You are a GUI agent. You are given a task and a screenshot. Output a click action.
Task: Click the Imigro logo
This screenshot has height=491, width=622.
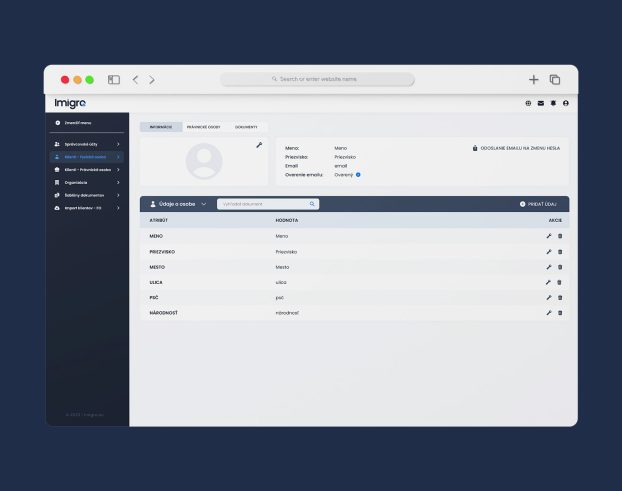[x=70, y=103]
